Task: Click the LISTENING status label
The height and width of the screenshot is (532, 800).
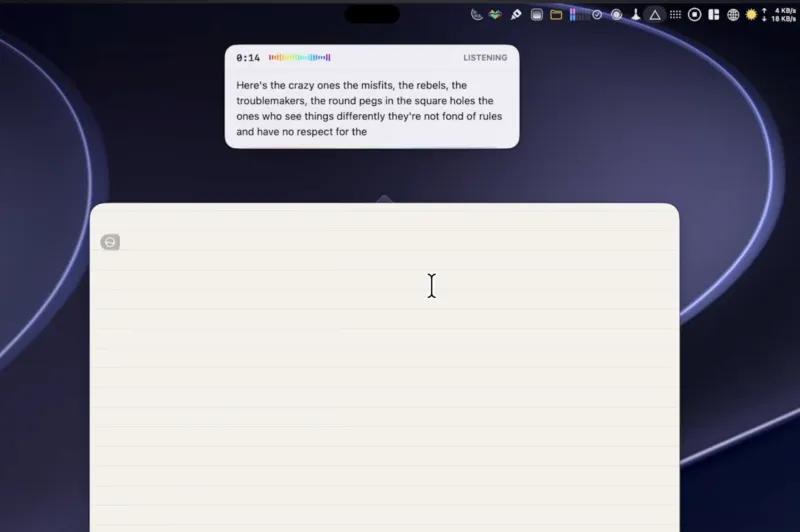Action: click(485, 58)
